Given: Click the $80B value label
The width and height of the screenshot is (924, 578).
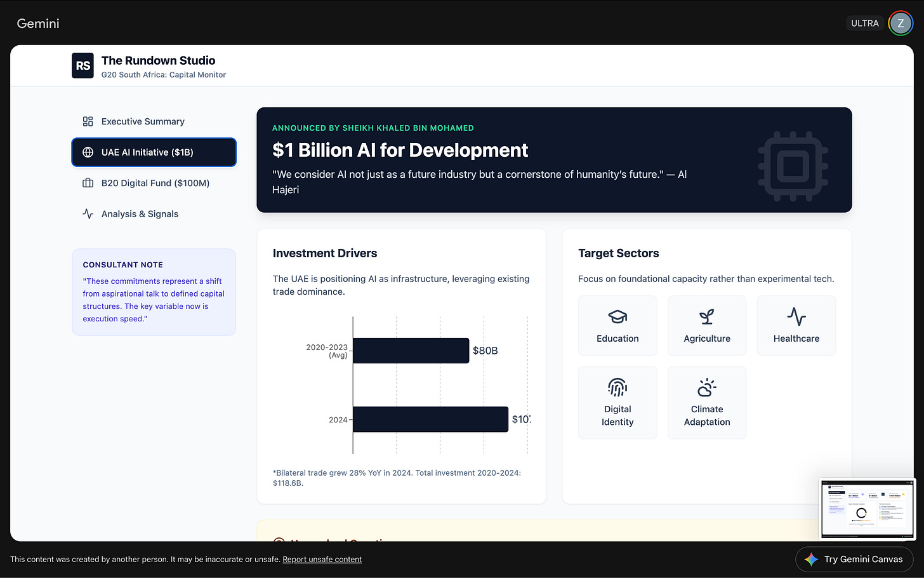Looking at the screenshot, I should (x=485, y=351).
